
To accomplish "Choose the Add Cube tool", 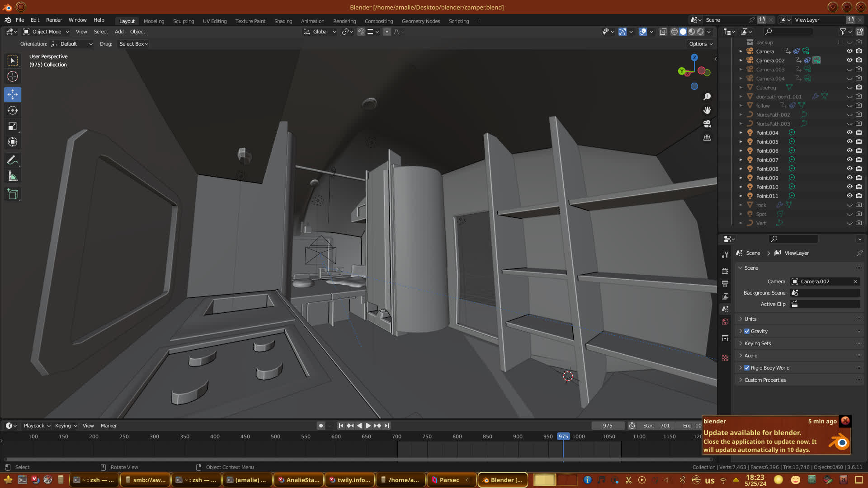I will [x=13, y=194].
